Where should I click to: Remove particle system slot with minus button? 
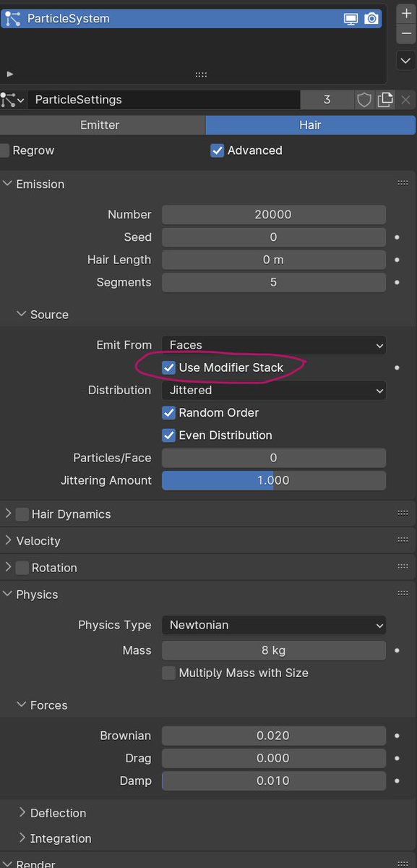[406, 34]
